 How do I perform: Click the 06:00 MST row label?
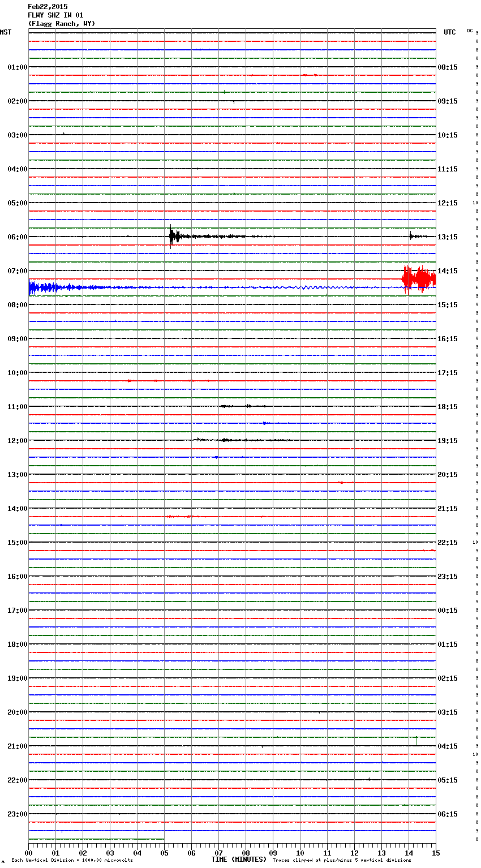[x=18, y=237]
